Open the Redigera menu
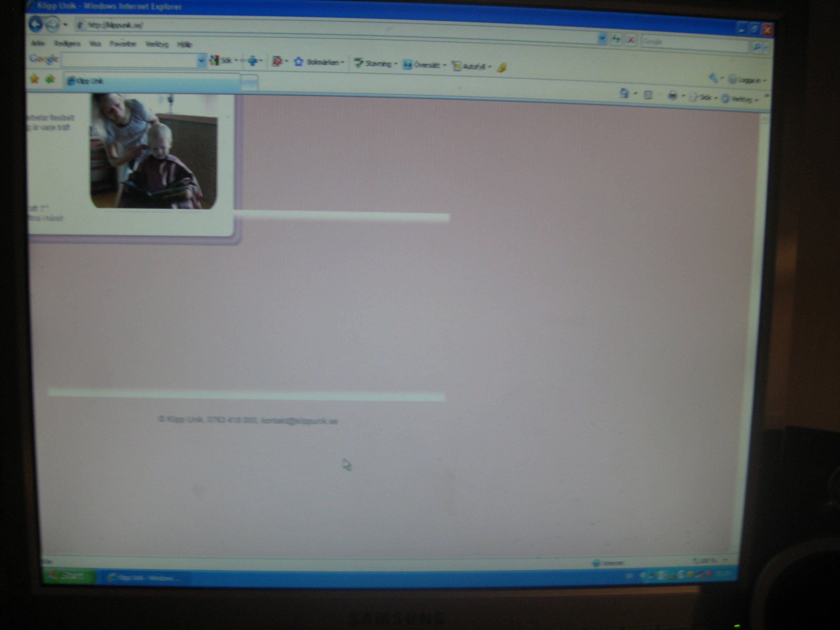 (x=67, y=44)
